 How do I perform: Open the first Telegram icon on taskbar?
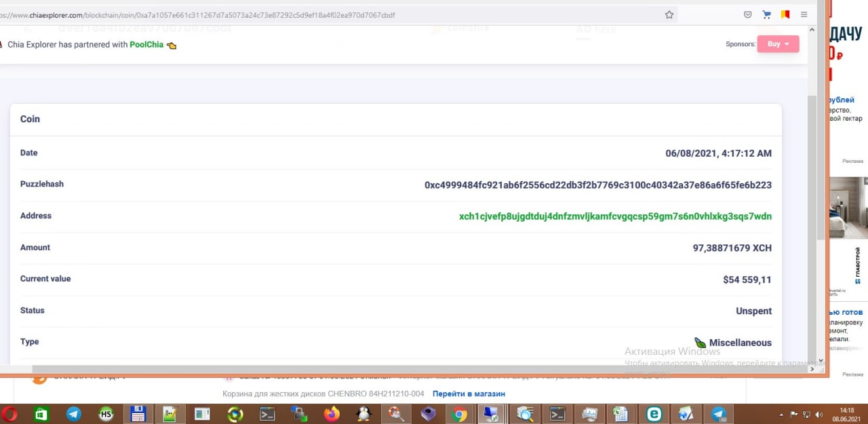[73, 414]
